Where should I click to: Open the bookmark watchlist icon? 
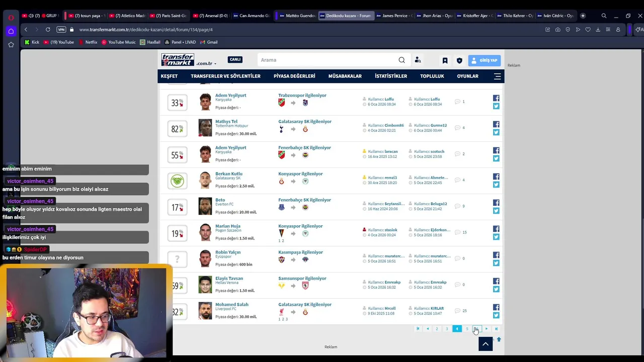tap(445, 60)
